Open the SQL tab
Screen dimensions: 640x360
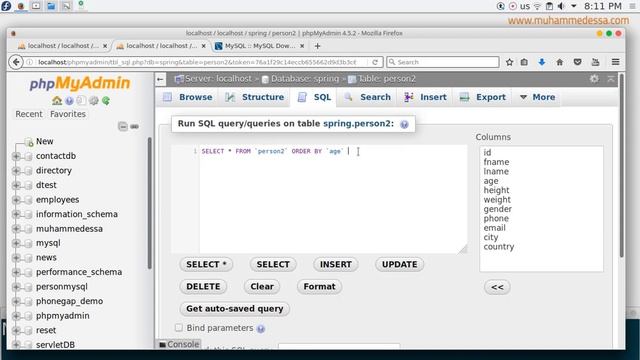314,97
